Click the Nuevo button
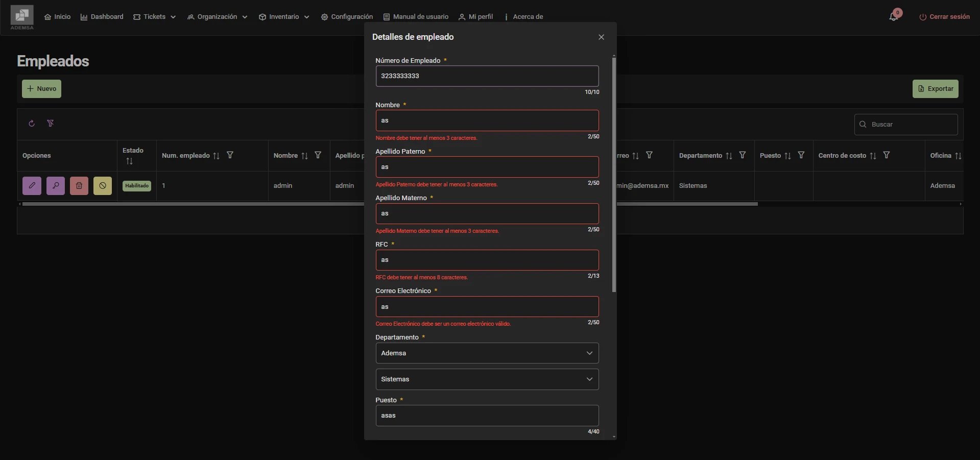980x460 pixels. (x=41, y=89)
